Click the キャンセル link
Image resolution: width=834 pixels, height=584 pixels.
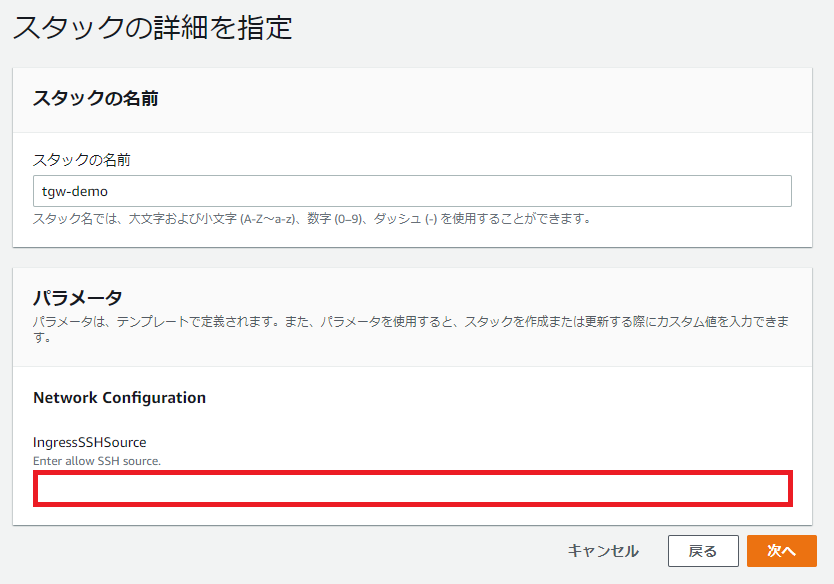tap(603, 551)
